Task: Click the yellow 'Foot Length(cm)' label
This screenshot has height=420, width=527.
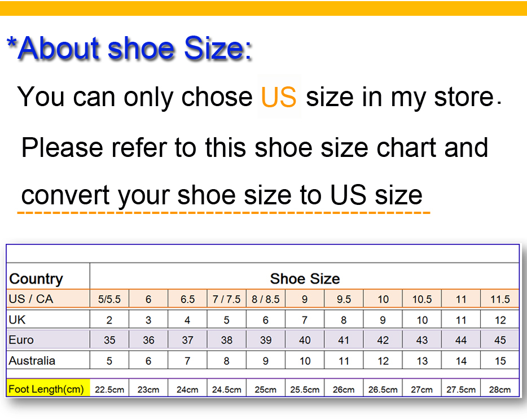Action: click(x=48, y=389)
